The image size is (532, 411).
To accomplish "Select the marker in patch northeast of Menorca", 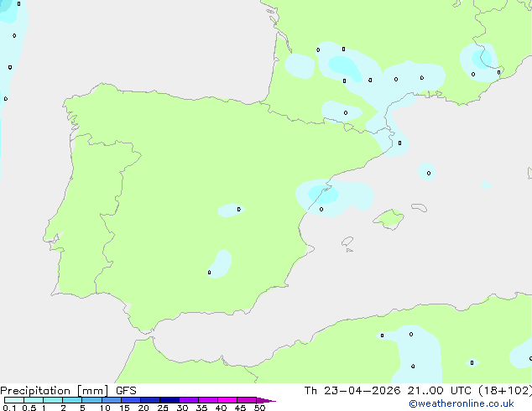I will (x=429, y=174).
